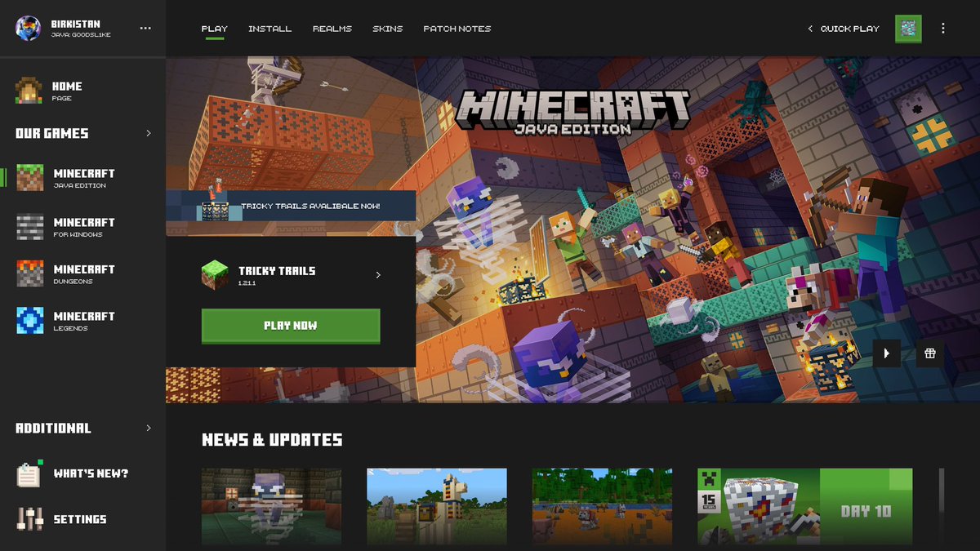Viewport: 980px width, 551px height.
Task: Switch to the Install tab
Action: tap(269, 29)
